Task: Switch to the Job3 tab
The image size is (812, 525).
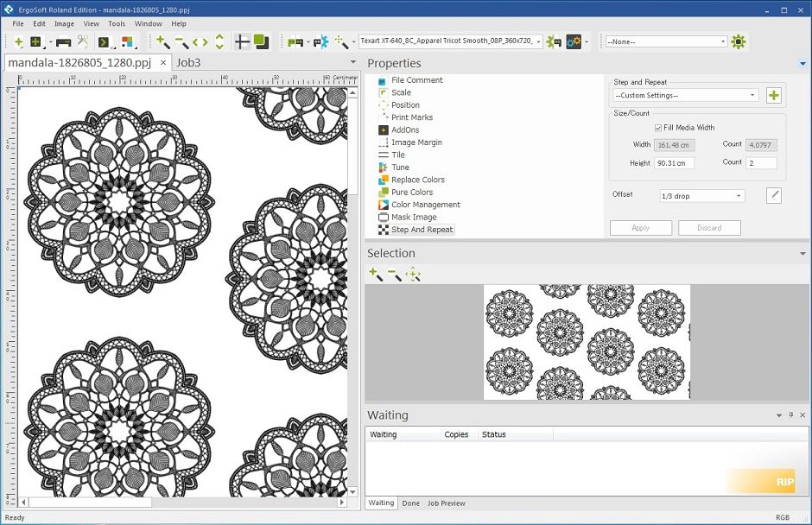Action: (x=188, y=63)
